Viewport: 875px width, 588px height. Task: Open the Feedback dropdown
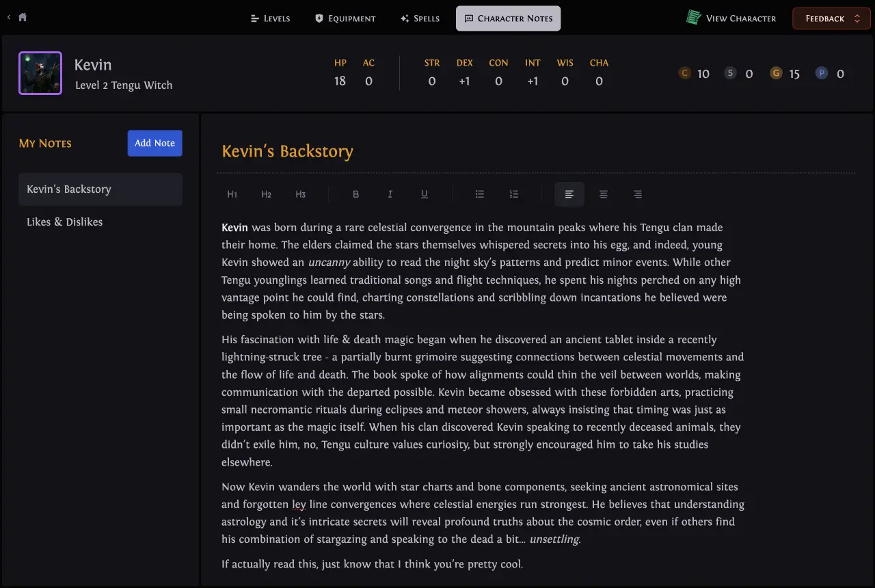(831, 18)
